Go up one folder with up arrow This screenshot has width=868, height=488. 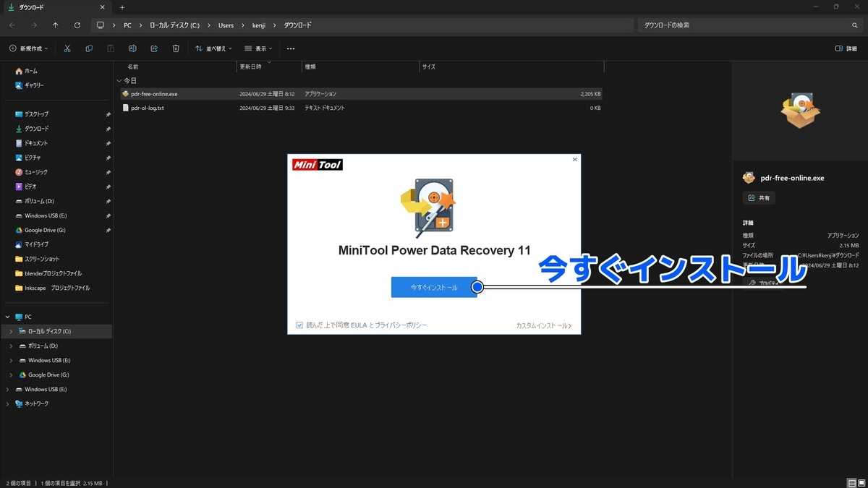click(x=56, y=25)
